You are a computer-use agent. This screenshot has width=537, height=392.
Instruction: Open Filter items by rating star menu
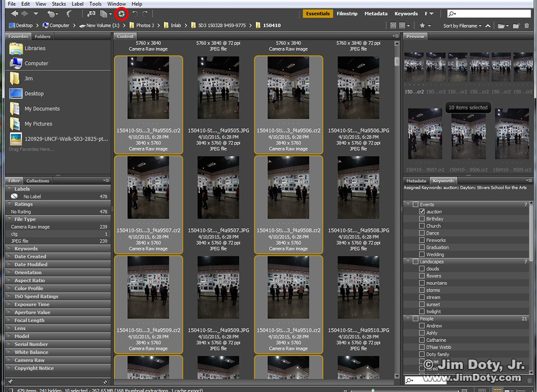(x=425, y=25)
